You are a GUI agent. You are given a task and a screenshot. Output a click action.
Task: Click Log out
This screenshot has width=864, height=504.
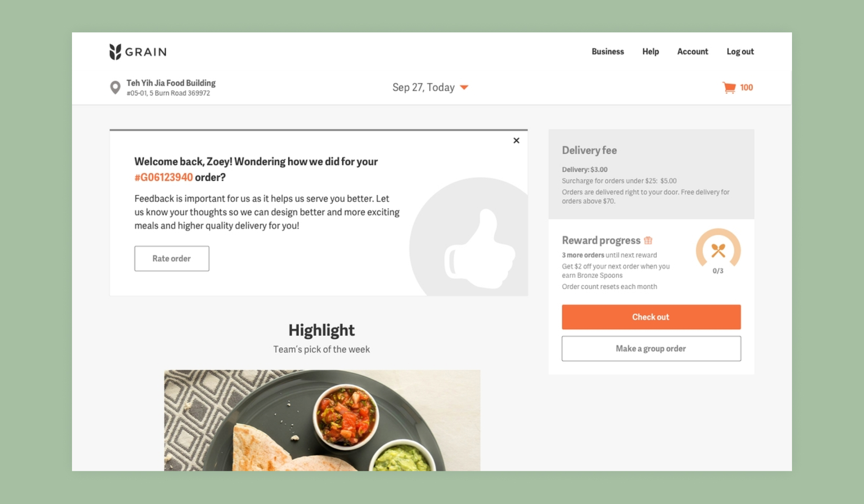[x=740, y=51]
